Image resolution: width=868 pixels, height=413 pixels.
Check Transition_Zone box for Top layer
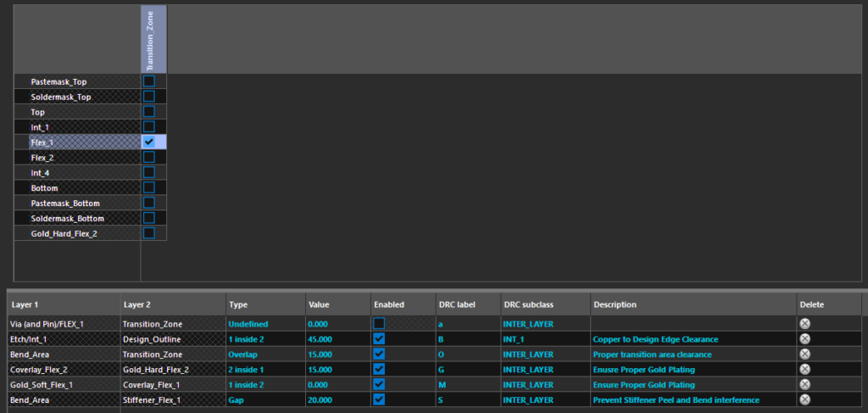click(149, 112)
